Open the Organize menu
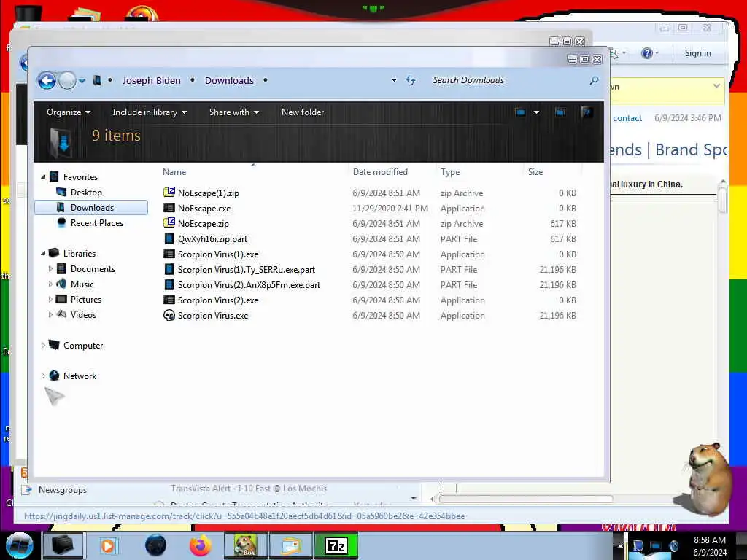Image resolution: width=747 pixels, height=560 pixels. tap(69, 112)
